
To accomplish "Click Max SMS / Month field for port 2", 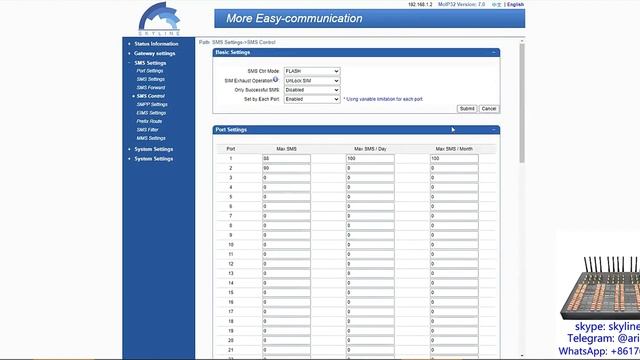I will pos(454,168).
